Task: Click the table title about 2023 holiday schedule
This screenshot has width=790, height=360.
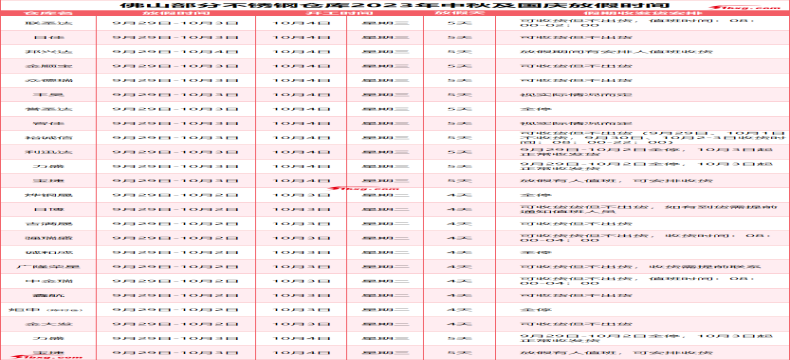Action: pos(394,6)
